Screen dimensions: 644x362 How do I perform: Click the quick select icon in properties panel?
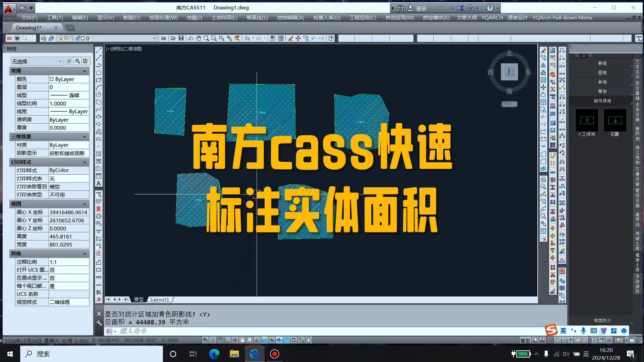86,61
